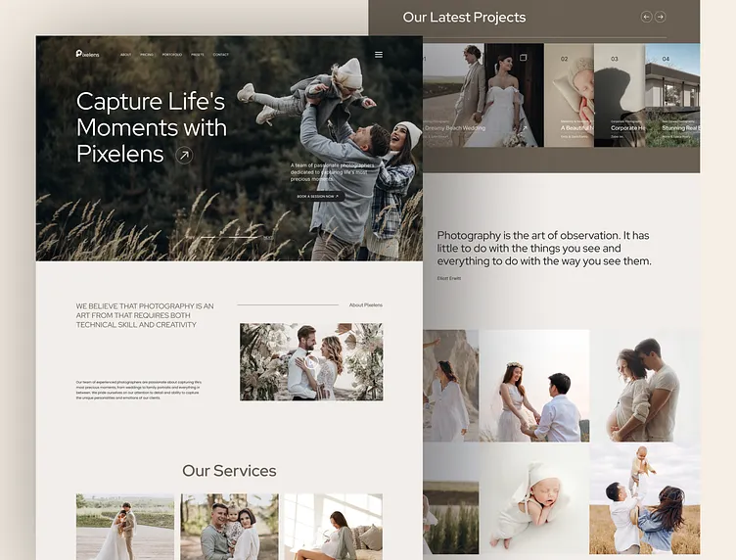Viewport: 736px width, 560px height.
Task: Click Next on the hero slider
Action: (267, 238)
